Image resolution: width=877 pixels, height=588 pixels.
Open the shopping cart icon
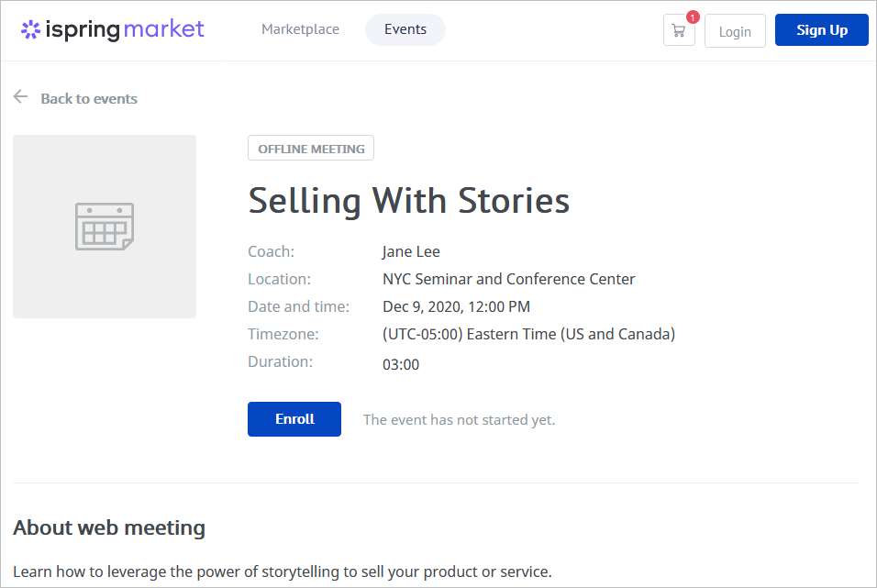click(679, 31)
